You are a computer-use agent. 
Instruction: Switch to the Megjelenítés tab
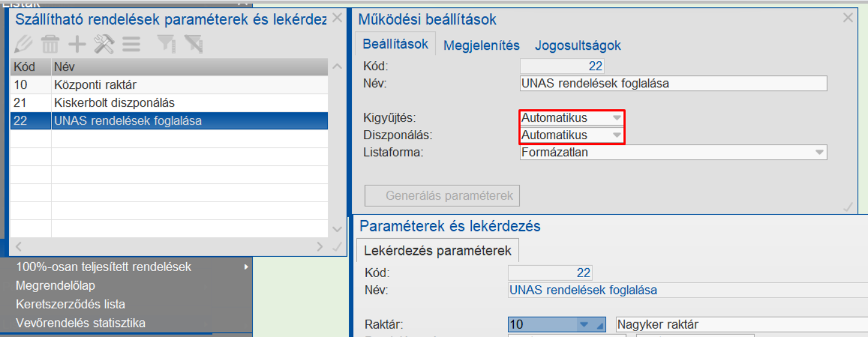[x=481, y=46]
